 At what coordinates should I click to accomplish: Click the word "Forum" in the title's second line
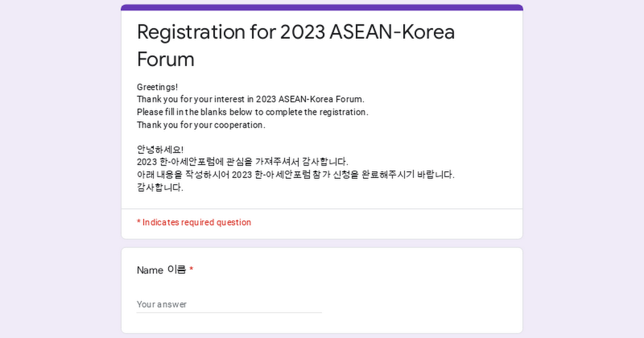(x=165, y=59)
